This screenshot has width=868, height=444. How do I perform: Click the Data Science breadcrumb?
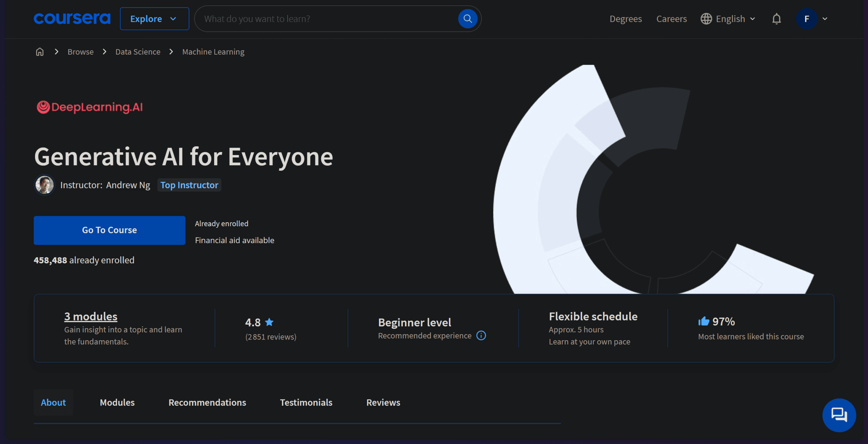click(x=138, y=52)
